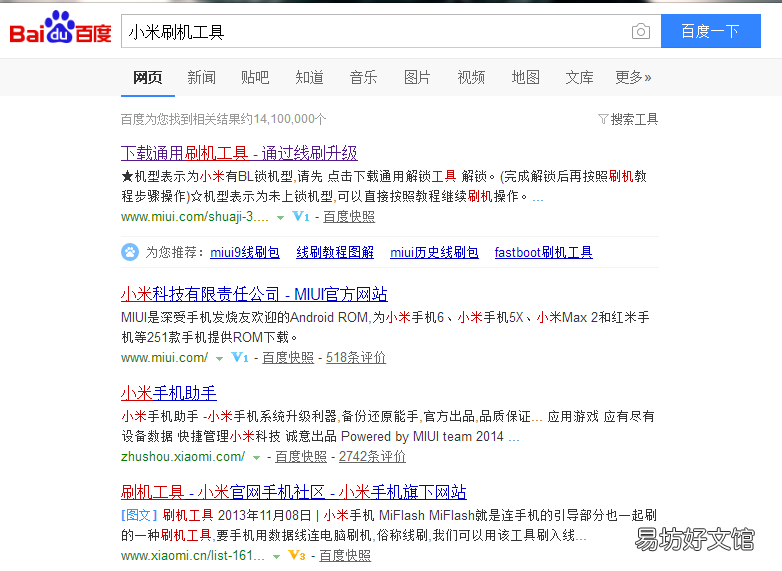Open camera image search icon
This screenshot has height=571, width=782.
(640, 31)
